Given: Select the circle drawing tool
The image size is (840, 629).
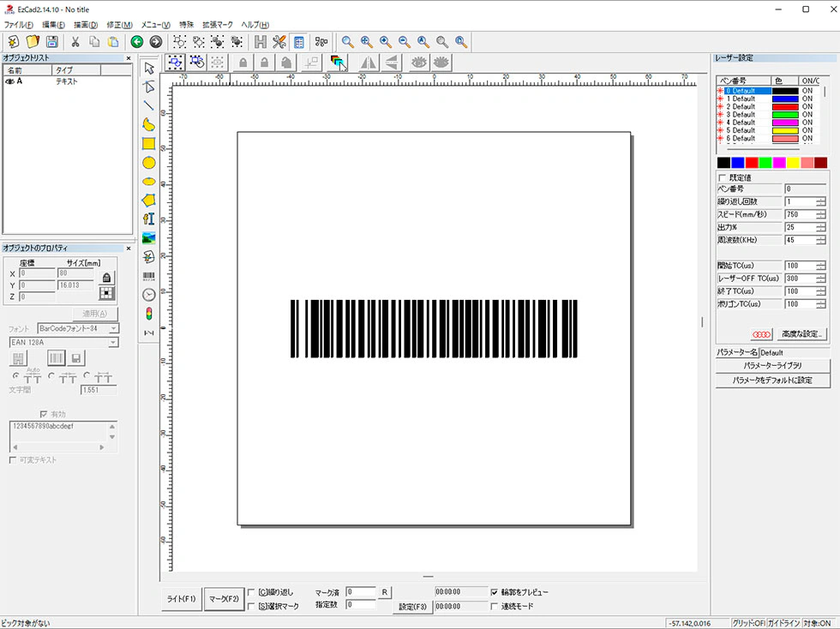Looking at the screenshot, I should click(149, 163).
